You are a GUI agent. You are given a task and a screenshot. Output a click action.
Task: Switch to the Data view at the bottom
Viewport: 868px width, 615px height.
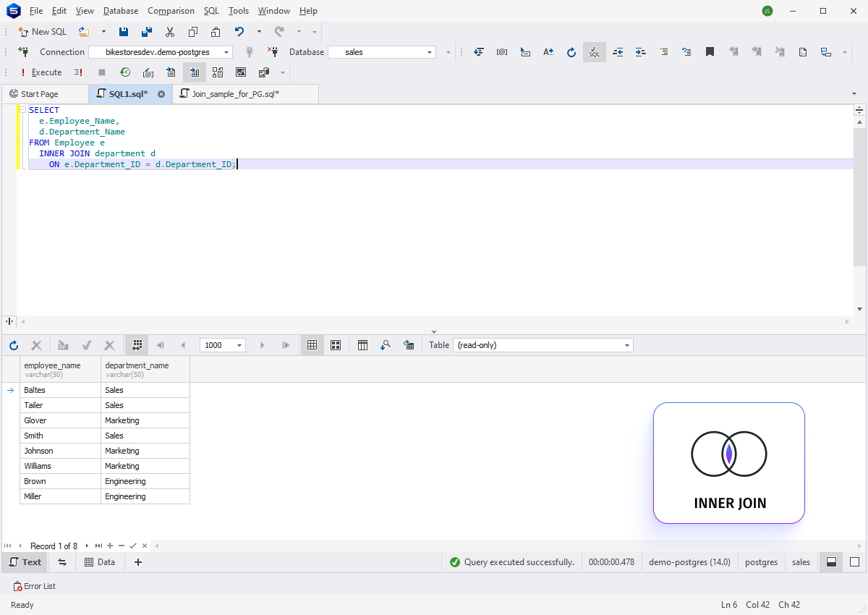click(x=100, y=562)
